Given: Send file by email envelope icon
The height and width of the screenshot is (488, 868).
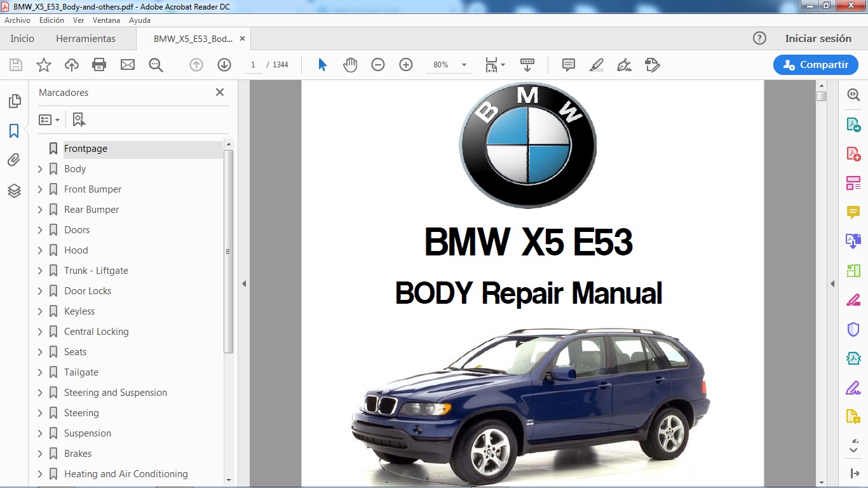Looking at the screenshot, I should (x=128, y=65).
